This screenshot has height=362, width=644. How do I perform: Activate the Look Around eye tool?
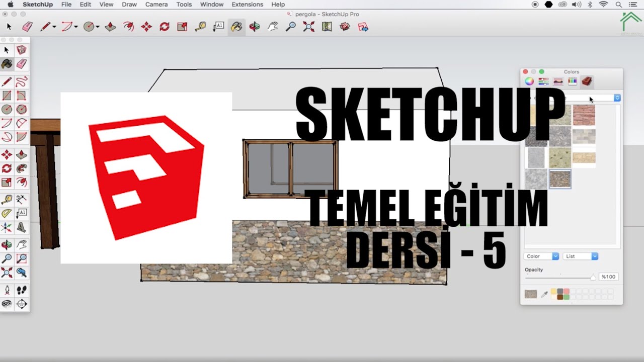7,304
